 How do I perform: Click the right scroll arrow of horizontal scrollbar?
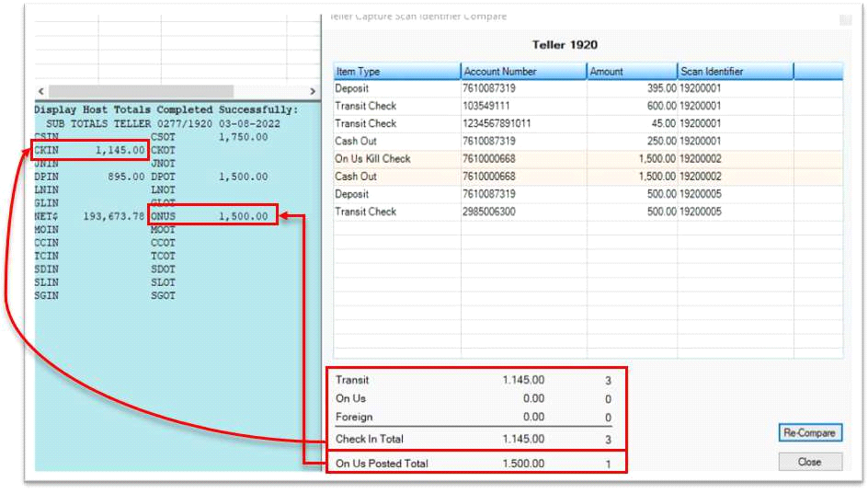313,91
